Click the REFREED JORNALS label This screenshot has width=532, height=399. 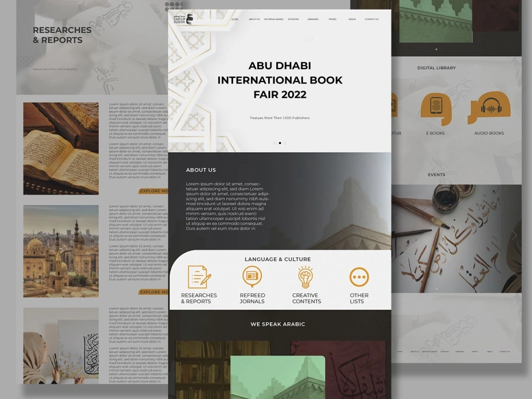point(252,298)
